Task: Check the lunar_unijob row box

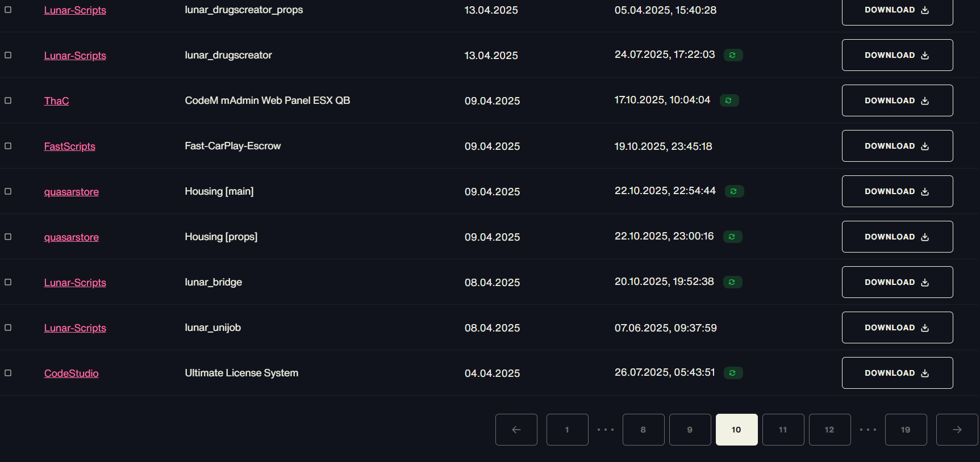Action: click(8, 327)
